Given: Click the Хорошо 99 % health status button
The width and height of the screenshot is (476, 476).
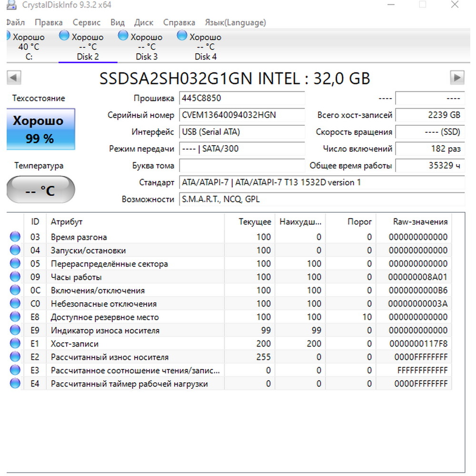Looking at the screenshot, I should 40,129.
